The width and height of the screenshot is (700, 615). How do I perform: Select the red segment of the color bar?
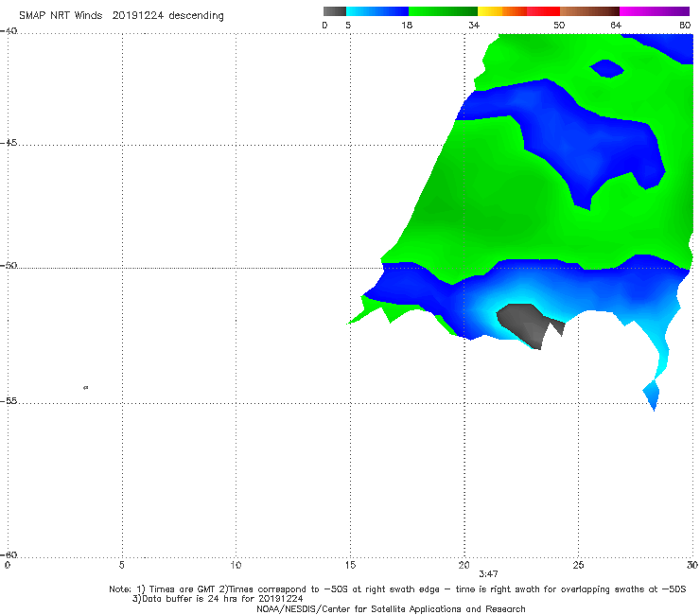pyautogui.click(x=543, y=11)
